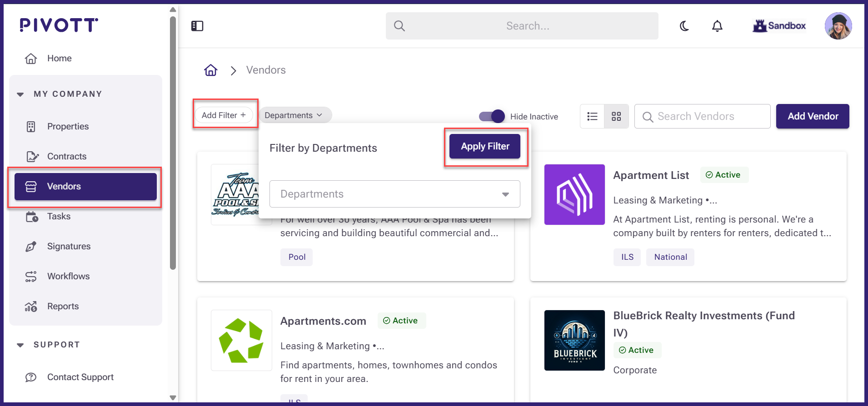Open Contracts in the sidebar
This screenshot has width=868, height=406.
pos(85,156)
